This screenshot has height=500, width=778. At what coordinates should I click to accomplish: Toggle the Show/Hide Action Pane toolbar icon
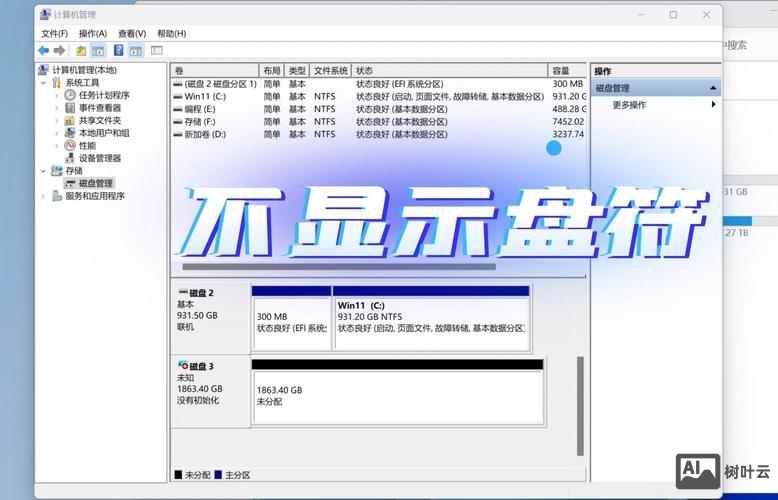[x=135, y=50]
